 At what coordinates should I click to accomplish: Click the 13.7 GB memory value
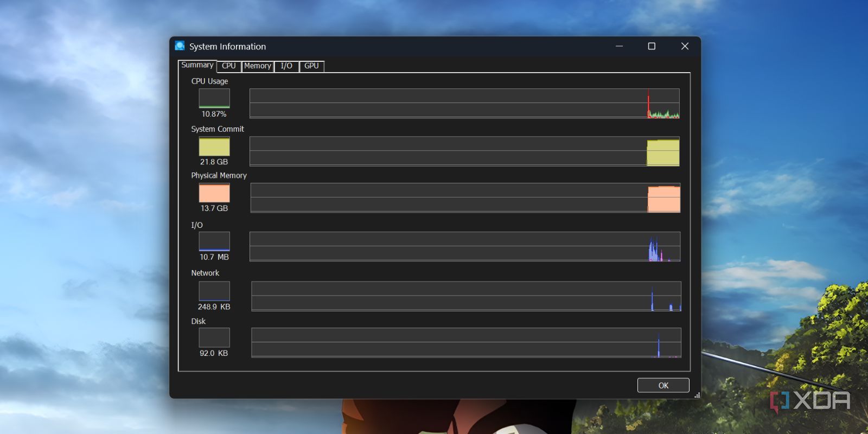[x=214, y=208]
